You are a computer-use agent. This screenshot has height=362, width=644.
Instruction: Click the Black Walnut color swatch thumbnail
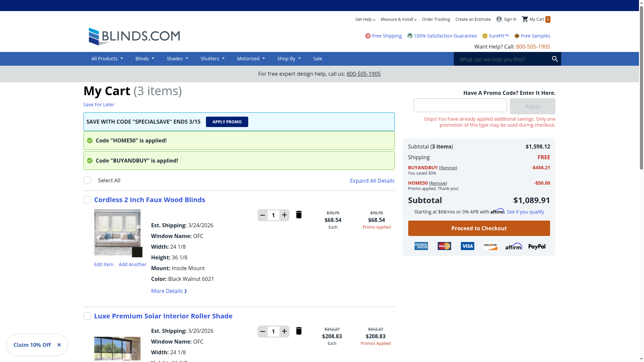click(x=137, y=252)
